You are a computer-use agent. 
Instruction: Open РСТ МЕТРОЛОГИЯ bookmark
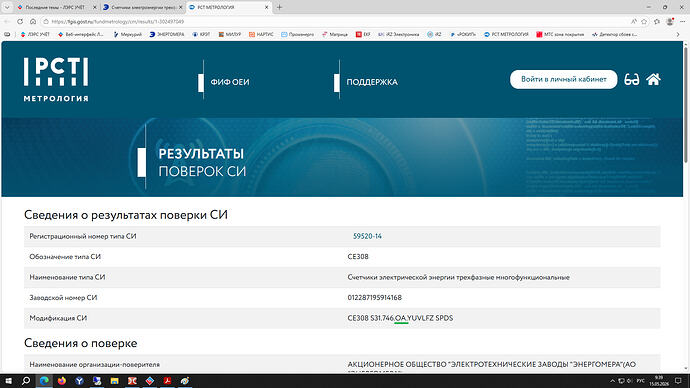click(x=506, y=34)
